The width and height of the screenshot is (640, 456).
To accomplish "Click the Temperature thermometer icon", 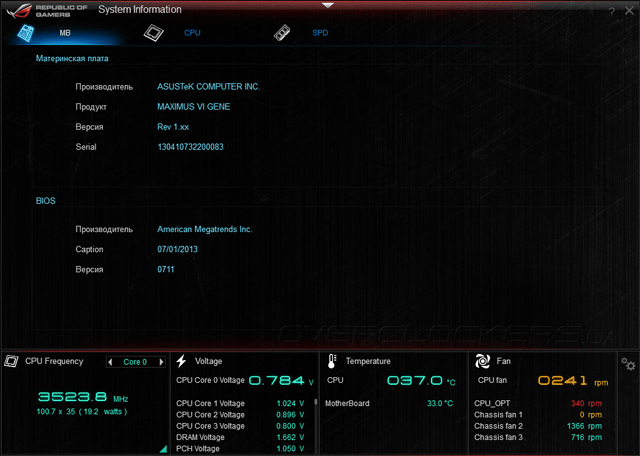I will click(x=332, y=361).
